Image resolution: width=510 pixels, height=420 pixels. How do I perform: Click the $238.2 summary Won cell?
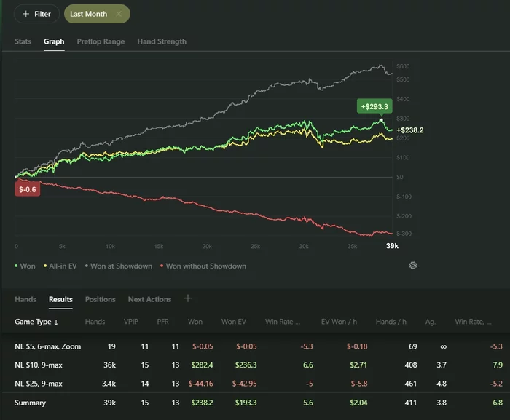pyautogui.click(x=202, y=403)
